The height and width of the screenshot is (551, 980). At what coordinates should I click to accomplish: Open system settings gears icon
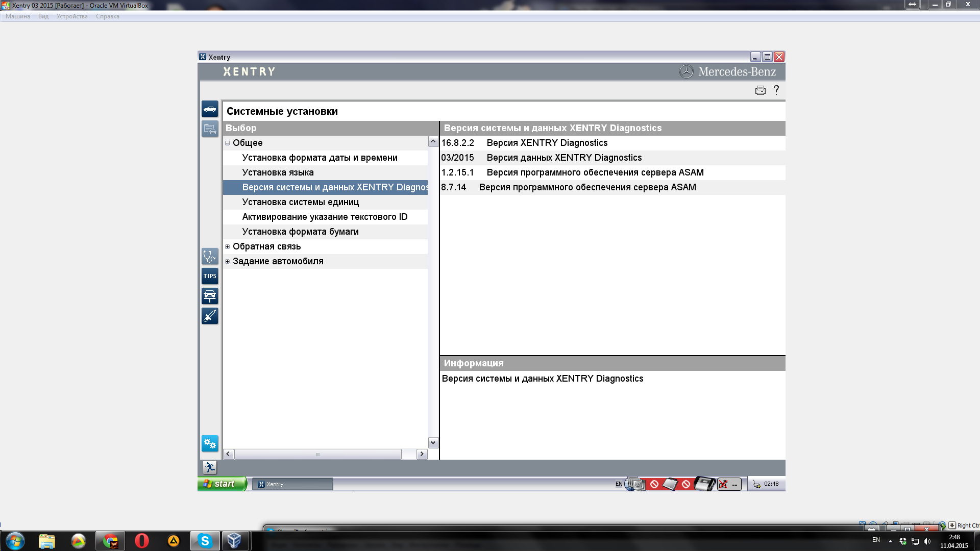pos(210,443)
